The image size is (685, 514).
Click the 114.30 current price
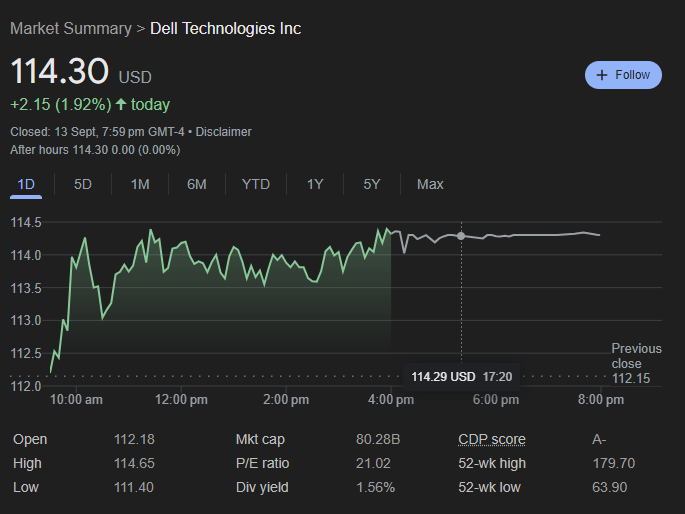59,71
